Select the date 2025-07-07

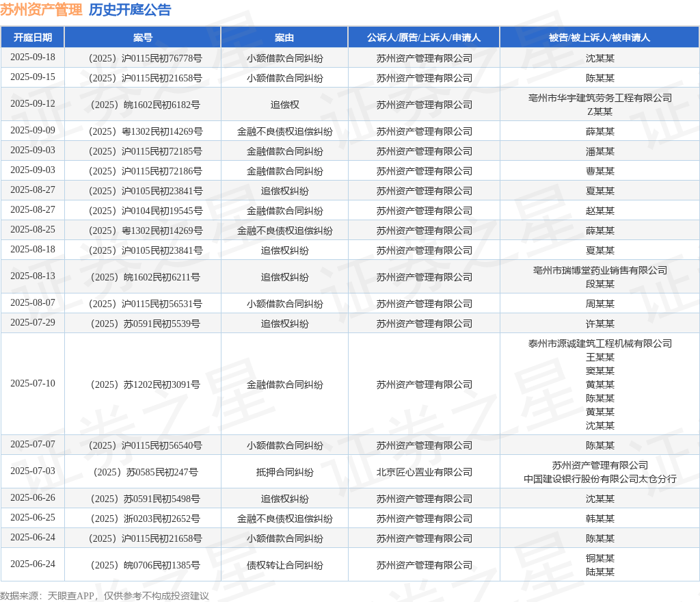point(33,445)
